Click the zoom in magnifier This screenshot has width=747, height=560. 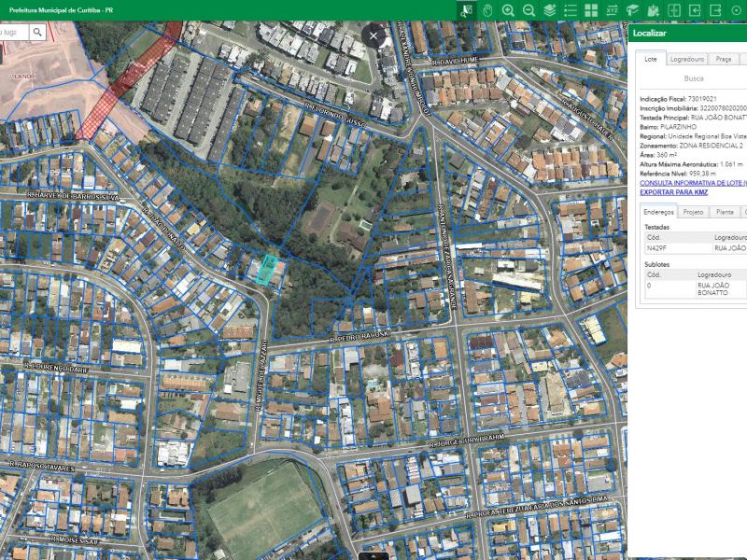click(508, 9)
